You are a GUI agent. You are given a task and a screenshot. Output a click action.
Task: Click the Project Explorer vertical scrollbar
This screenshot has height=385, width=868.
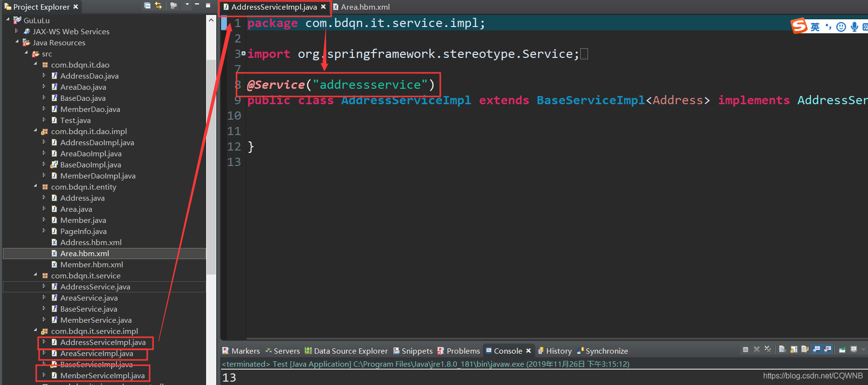[x=211, y=166]
